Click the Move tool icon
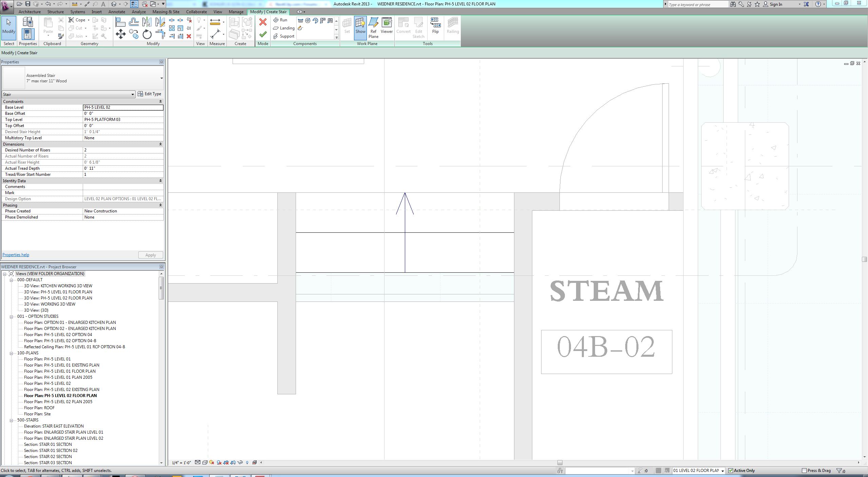 [121, 34]
